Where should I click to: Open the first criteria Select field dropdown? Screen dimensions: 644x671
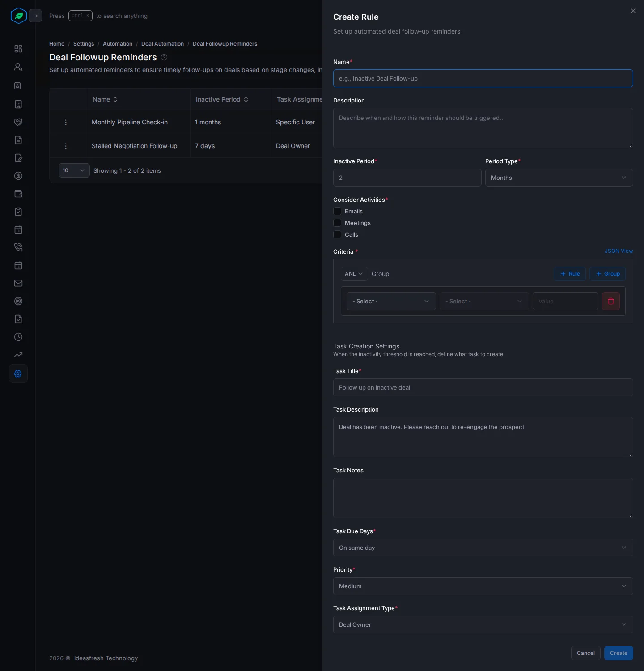[391, 301]
